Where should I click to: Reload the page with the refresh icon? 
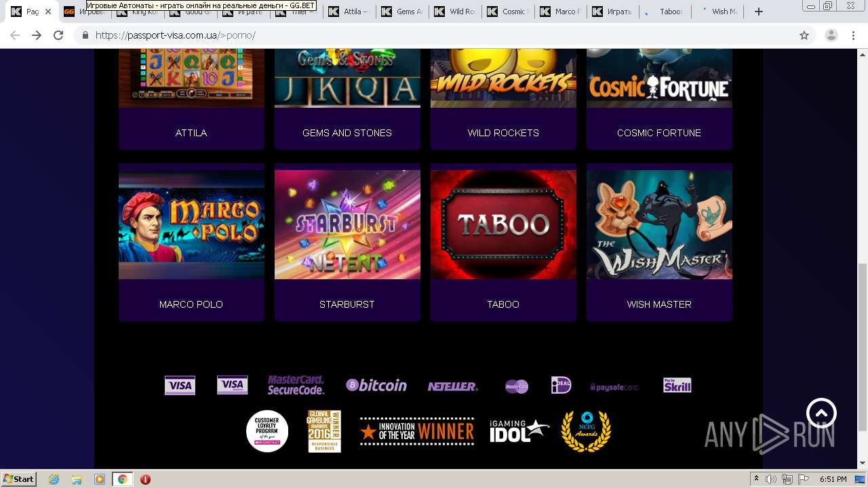(58, 35)
